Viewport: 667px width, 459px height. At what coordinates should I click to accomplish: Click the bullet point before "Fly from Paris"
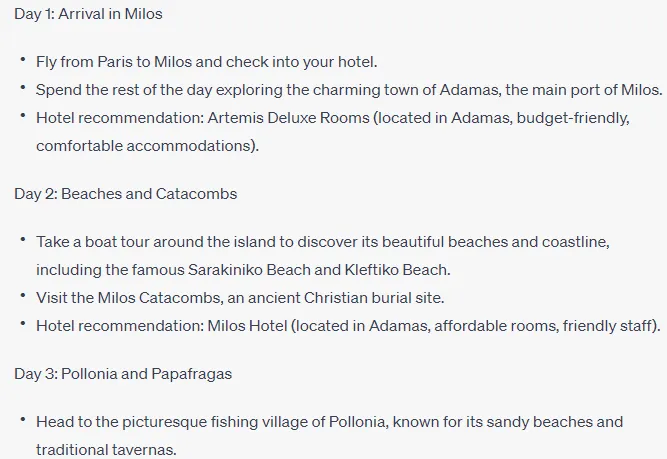coord(23,60)
